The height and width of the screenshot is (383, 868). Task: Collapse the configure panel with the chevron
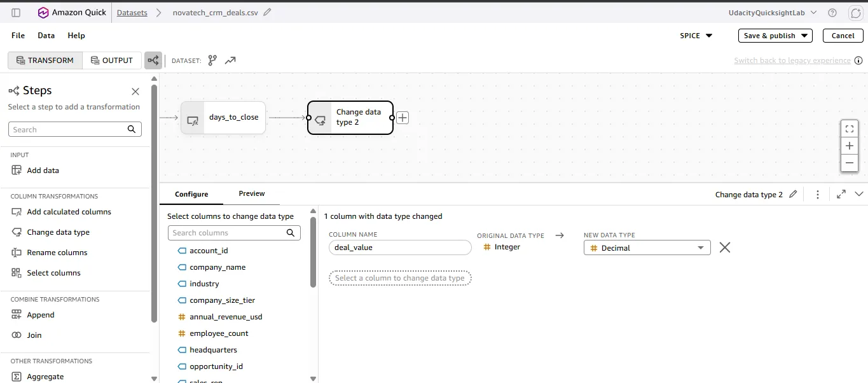click(x=859, y=194)
